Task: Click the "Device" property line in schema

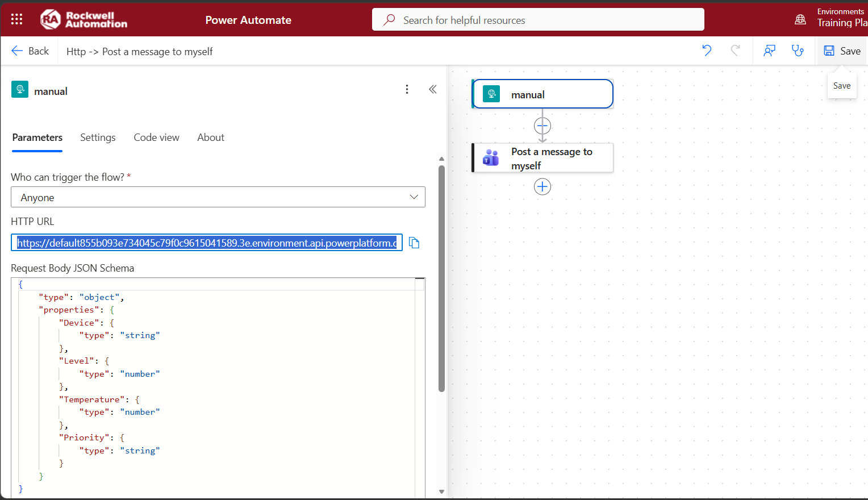Action: coord(86,323)
